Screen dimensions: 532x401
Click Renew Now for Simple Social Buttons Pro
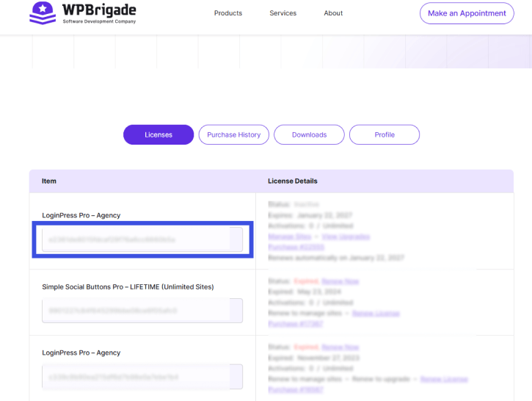pos(340,281)
